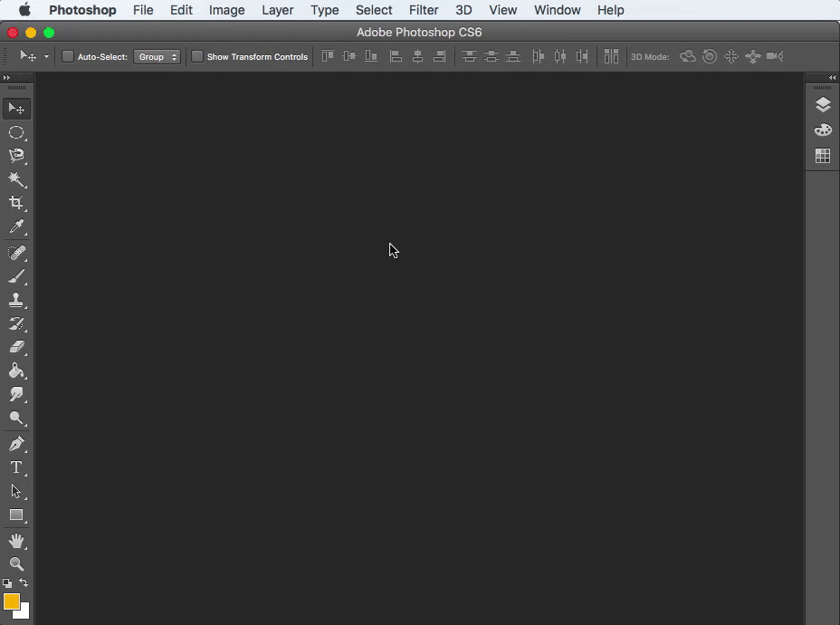Open the Layer menu
This screenshot has height=625, width=840.
[x=278, y=10]
